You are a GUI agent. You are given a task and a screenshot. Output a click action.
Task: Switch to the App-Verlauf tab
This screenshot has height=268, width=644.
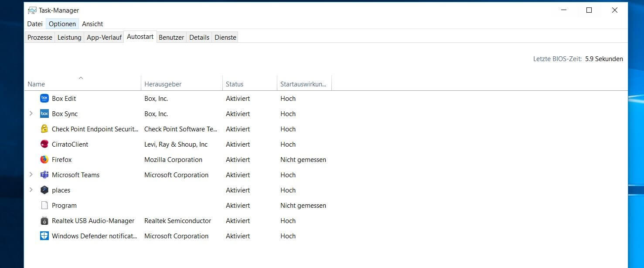click(104, 37)
